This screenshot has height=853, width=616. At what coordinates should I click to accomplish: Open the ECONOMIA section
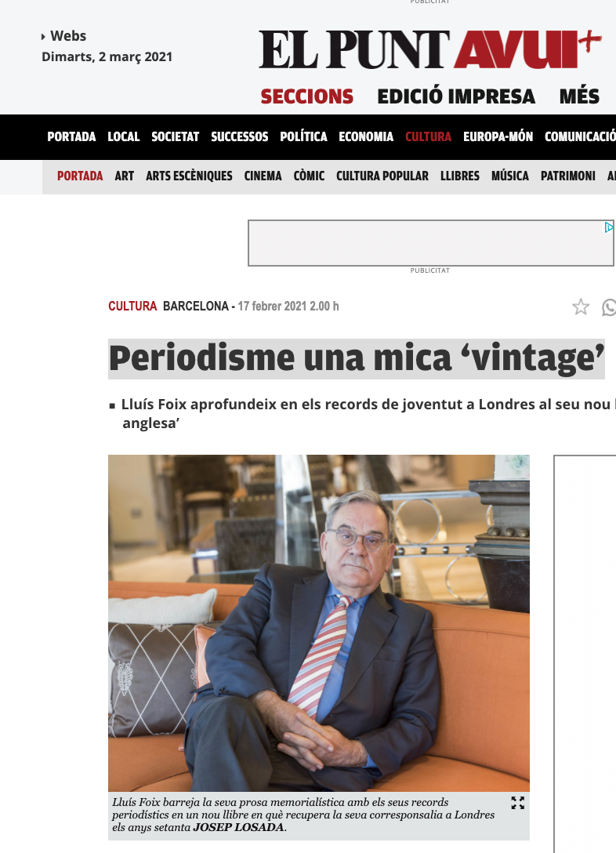[366, 136]
